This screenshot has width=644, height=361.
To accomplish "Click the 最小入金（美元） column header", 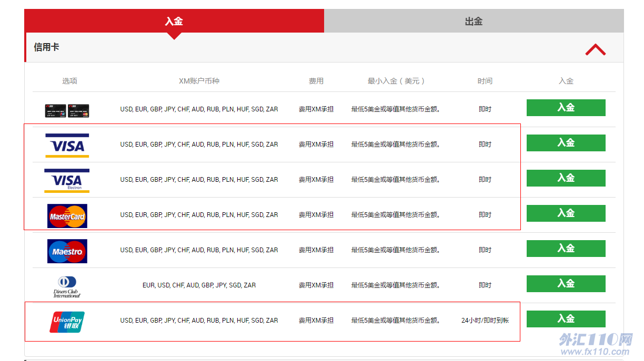I will 396,81.
